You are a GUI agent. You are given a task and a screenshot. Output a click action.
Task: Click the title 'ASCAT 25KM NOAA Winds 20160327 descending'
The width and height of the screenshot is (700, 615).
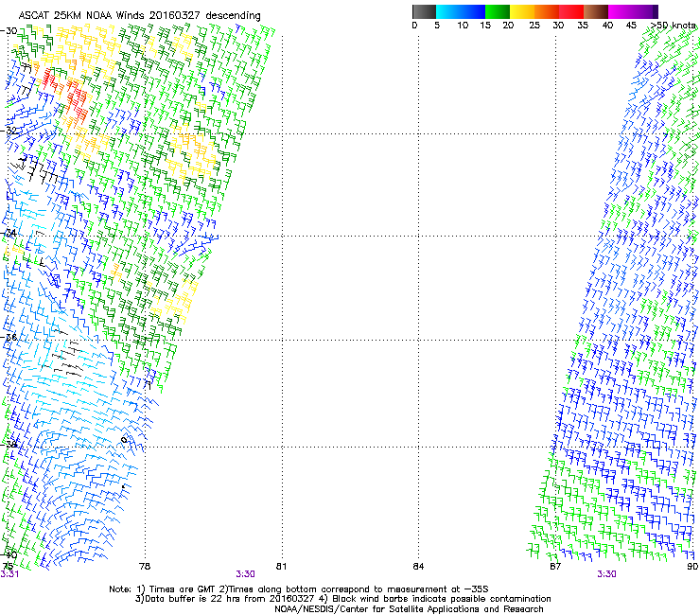coord(139,15)
